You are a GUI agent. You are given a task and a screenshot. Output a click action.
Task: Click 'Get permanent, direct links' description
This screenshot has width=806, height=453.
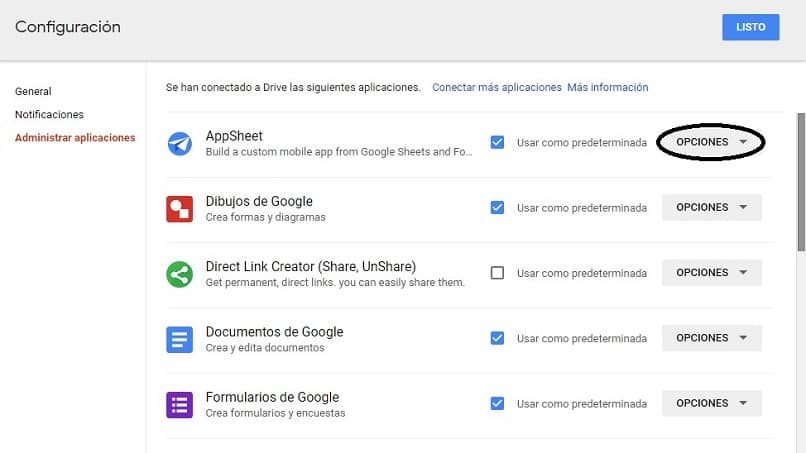click(335, 283)
